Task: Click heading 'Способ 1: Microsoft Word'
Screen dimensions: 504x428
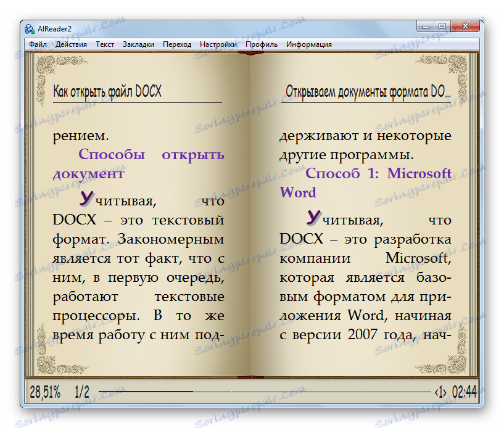Action: coord(365,183)
